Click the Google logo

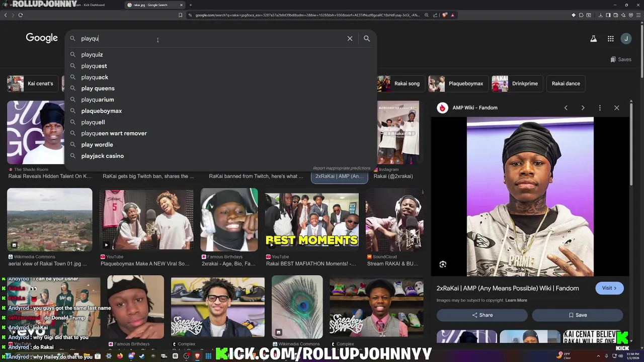click(x=42, y=38)
